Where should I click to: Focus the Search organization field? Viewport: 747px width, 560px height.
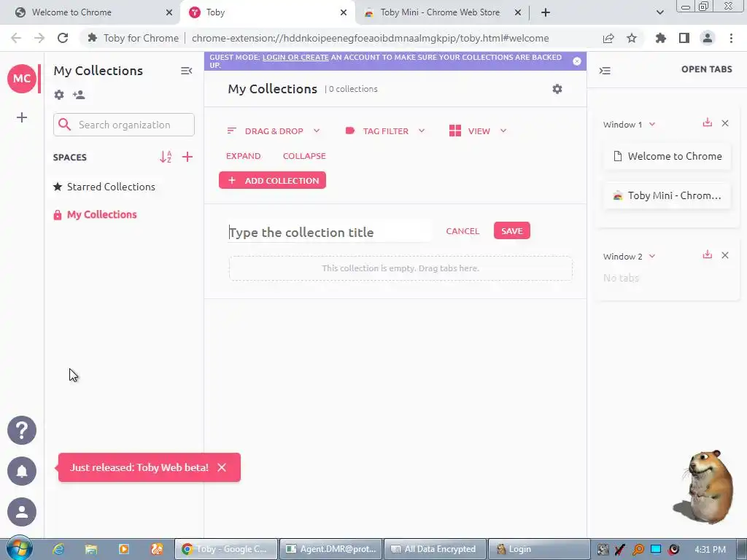point(124,125)
